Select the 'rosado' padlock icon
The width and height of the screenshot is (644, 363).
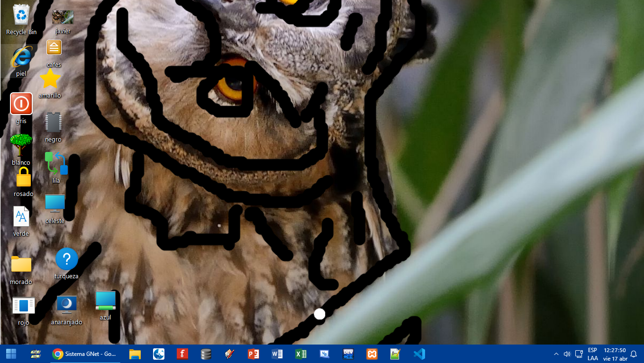(23, 178)
